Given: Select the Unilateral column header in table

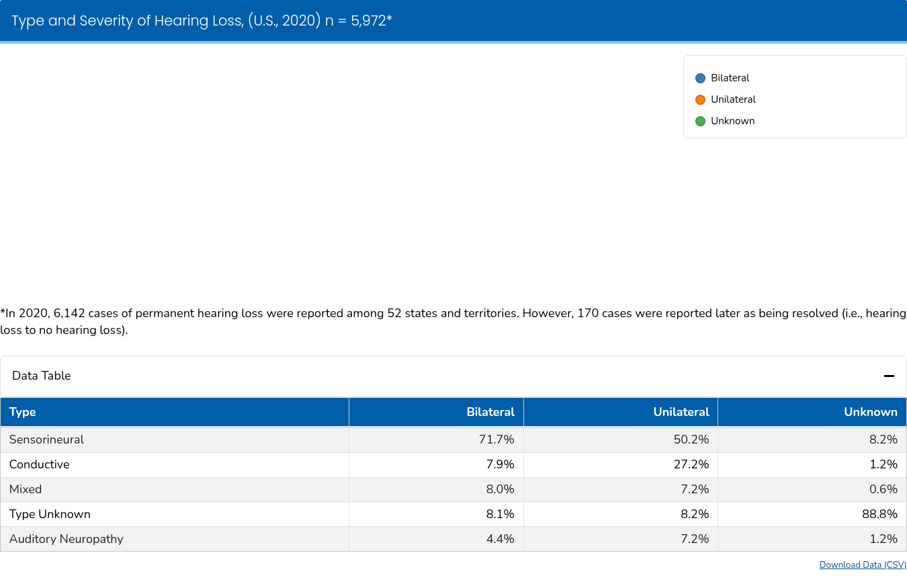Looking at the screenshot, I should pos(681,412).
